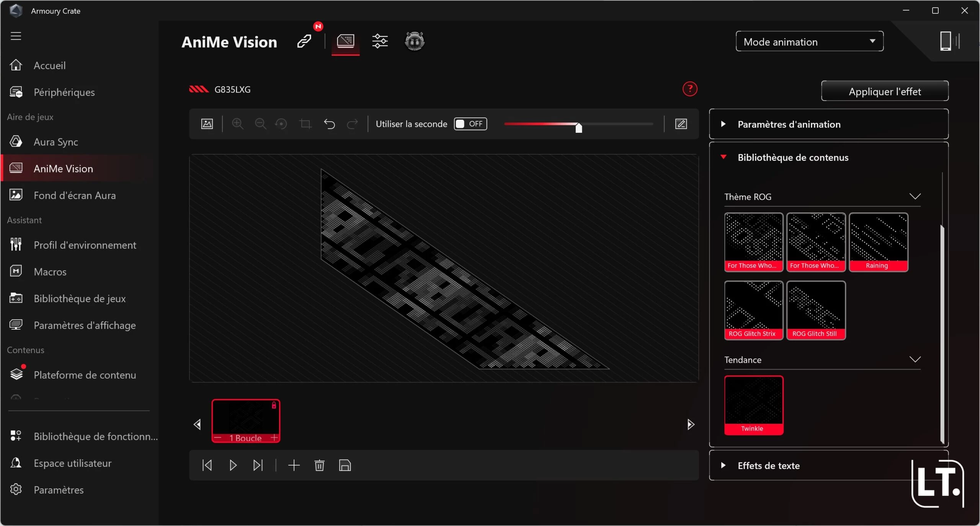The width and height of the screenshot is (980, 526).
Task: Click the red question mark help icon
Action: pyautogui.click(x=690, y=89)
